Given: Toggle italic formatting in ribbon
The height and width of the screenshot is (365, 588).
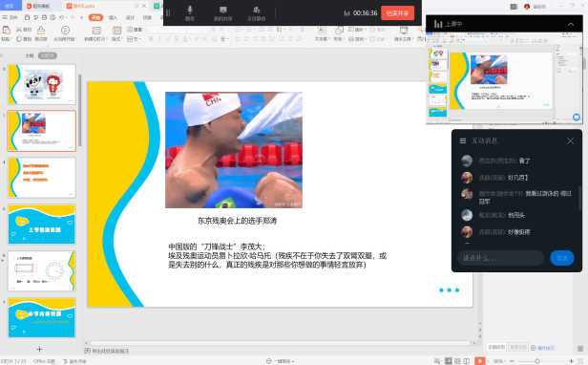Looking at the screenshot, I should click(x=159, y=38).
